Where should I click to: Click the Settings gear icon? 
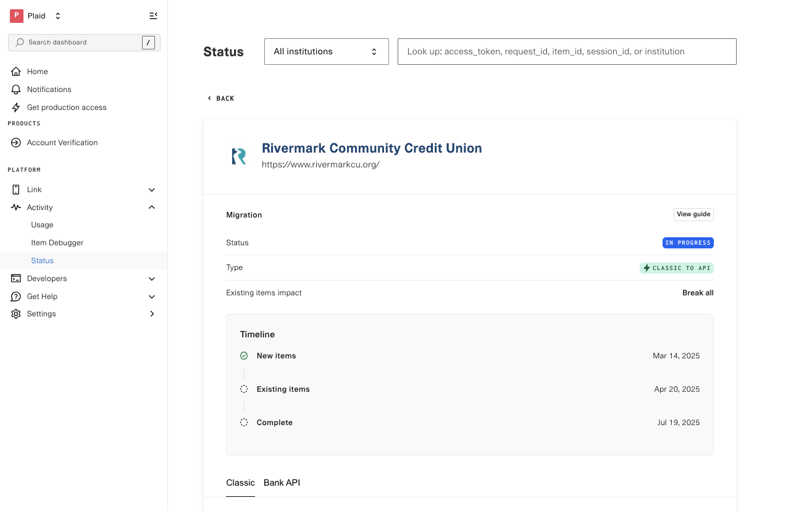[x=16, y=314]
